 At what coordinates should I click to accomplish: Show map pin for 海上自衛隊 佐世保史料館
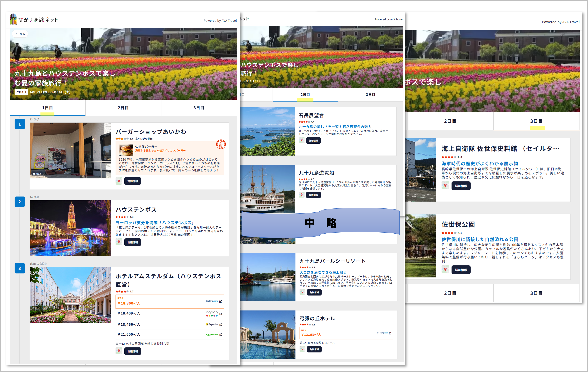(445, 186)
